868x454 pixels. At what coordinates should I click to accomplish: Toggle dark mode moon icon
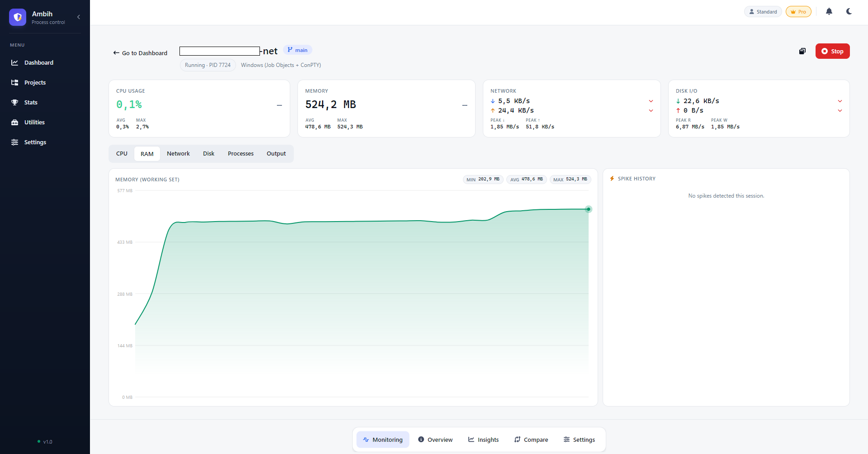(849, 11)
